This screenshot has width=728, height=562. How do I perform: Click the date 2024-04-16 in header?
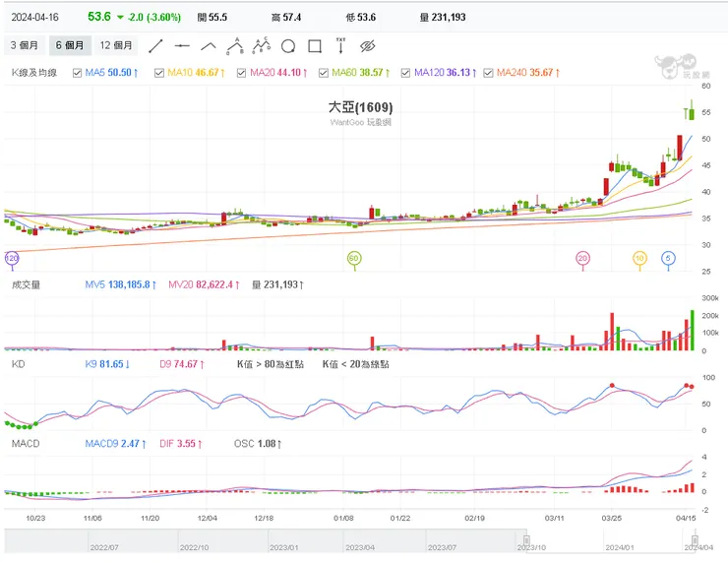(34, 17)
